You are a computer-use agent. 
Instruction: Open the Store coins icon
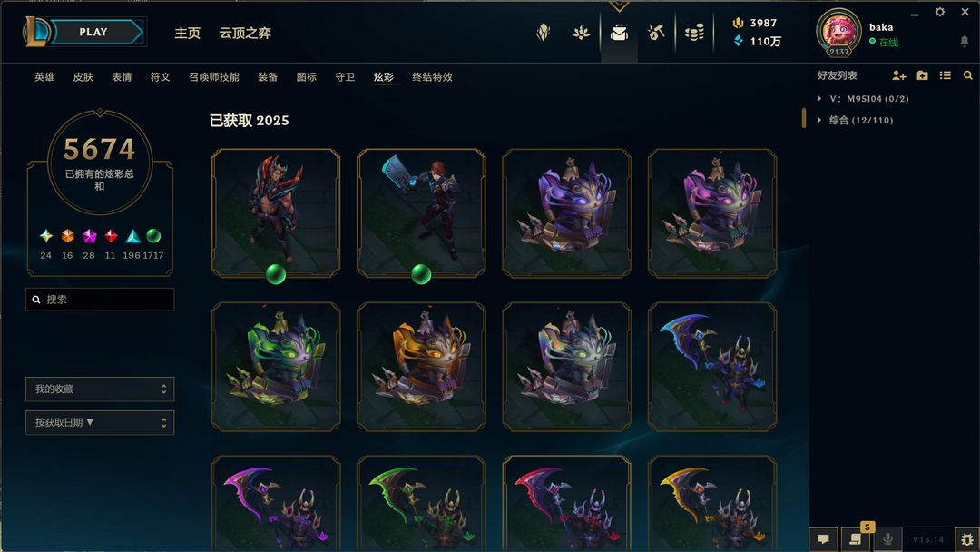(x=694, y=33)
